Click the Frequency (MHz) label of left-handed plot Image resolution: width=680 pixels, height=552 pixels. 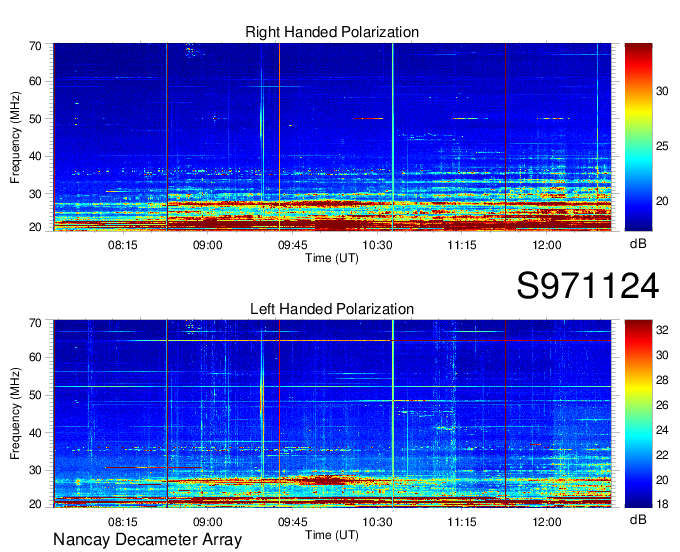pyautogui.click(x=15, y=414)
